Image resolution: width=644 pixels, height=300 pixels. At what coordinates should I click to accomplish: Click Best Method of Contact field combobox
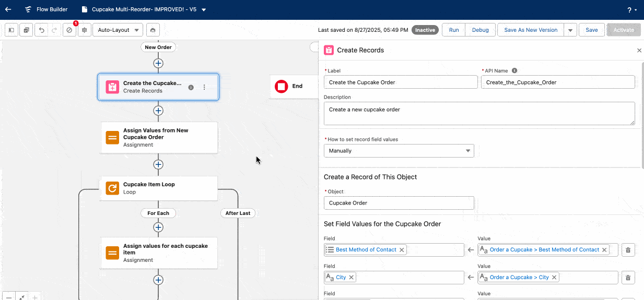point(394,250)
